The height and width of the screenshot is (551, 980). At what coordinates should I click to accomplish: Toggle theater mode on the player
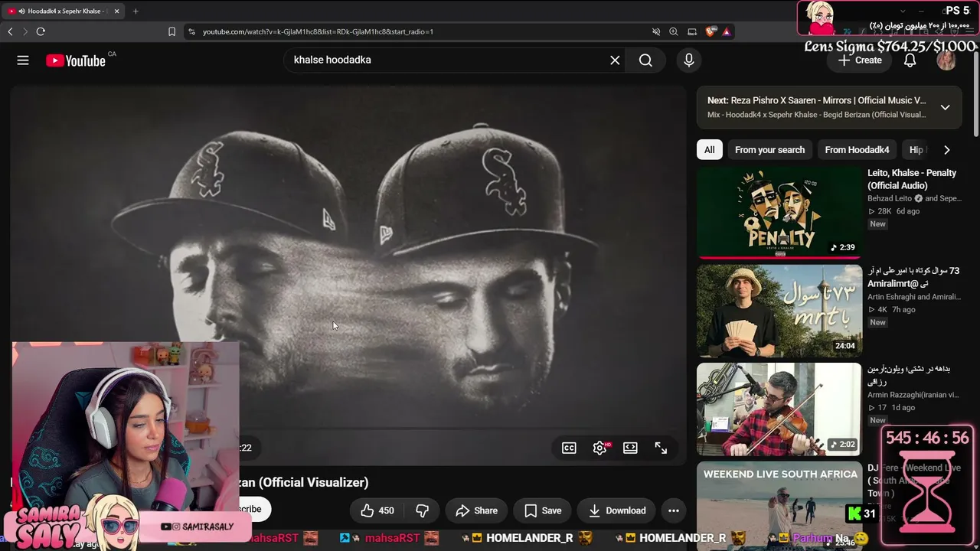coord(630,448)
